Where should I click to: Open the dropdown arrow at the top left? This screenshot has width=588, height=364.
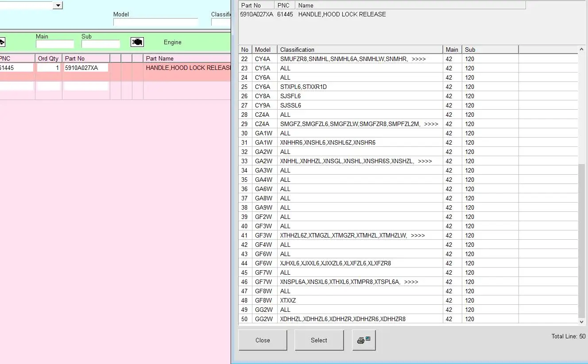58,5
